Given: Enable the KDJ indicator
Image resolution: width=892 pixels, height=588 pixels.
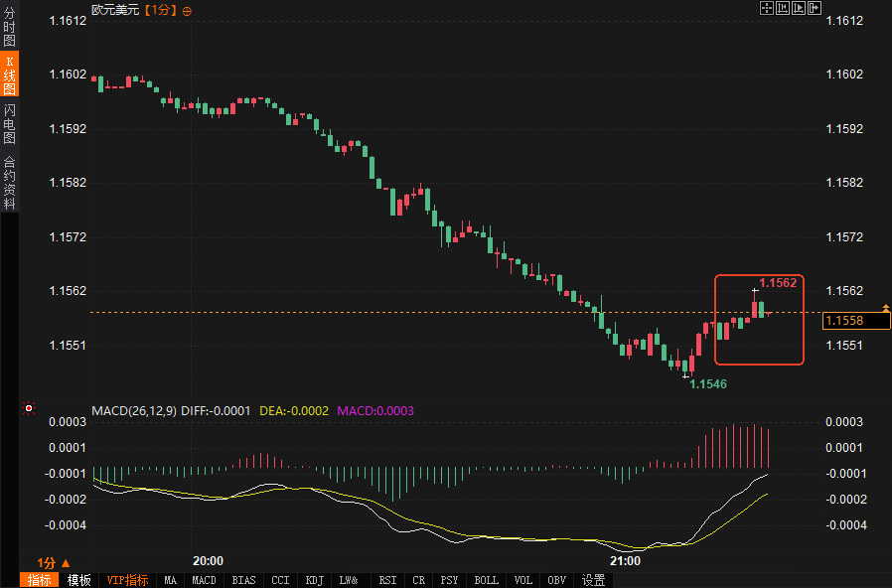Looking at the screenshot, I should (x=315, y=580).
